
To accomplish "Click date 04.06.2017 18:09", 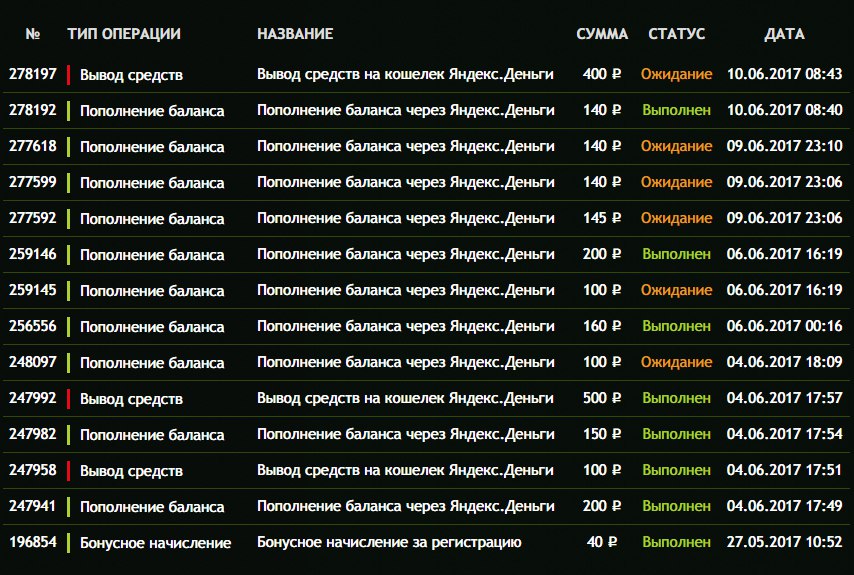I will (x=784, y=362).
